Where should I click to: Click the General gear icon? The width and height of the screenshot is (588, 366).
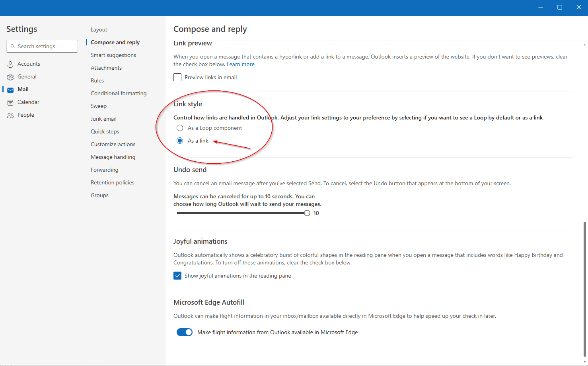tap(10, 77)
